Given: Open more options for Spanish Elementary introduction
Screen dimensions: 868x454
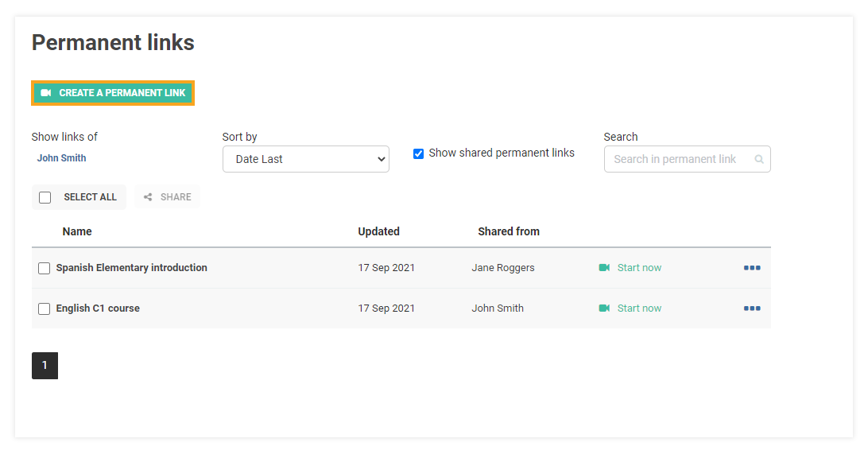Looking at the screenshot, I should pyautogui.click(x=752, y=268).
